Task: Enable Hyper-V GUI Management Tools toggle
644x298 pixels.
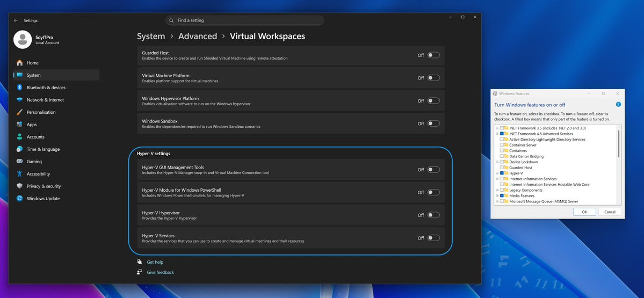Action: 433,170
